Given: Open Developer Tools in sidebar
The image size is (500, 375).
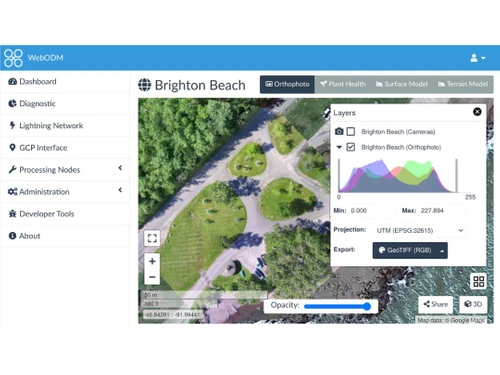Looking at the screenshot, I should click(65, 214).
